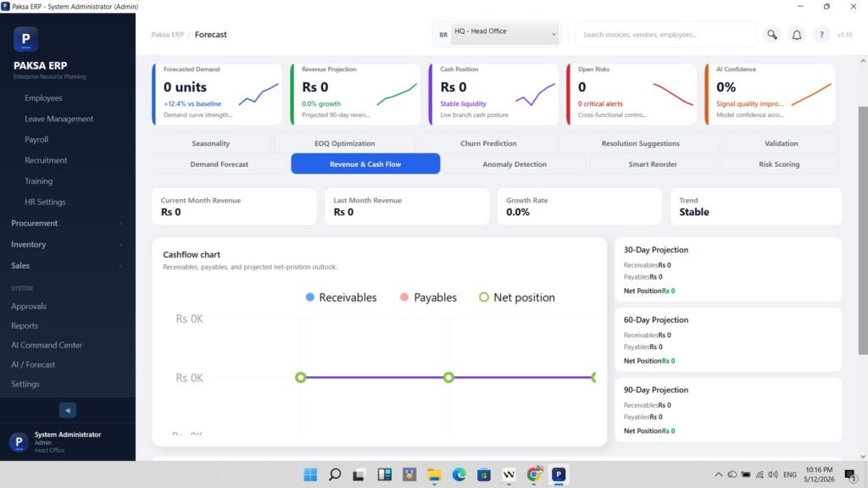Open the search magnifier icon in header
Screen dimensions: 868x488
point(771,34)
